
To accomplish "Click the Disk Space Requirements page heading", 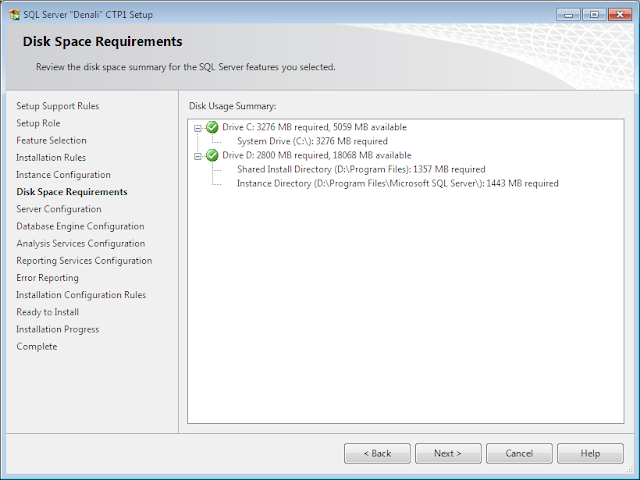I will pyautogui.click(x=102, y=42).
